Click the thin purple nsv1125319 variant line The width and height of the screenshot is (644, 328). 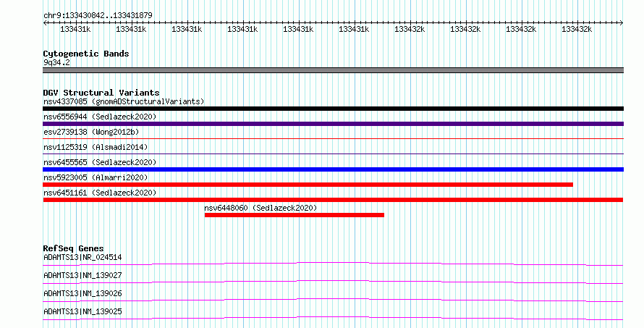click(x=333, y=154)
